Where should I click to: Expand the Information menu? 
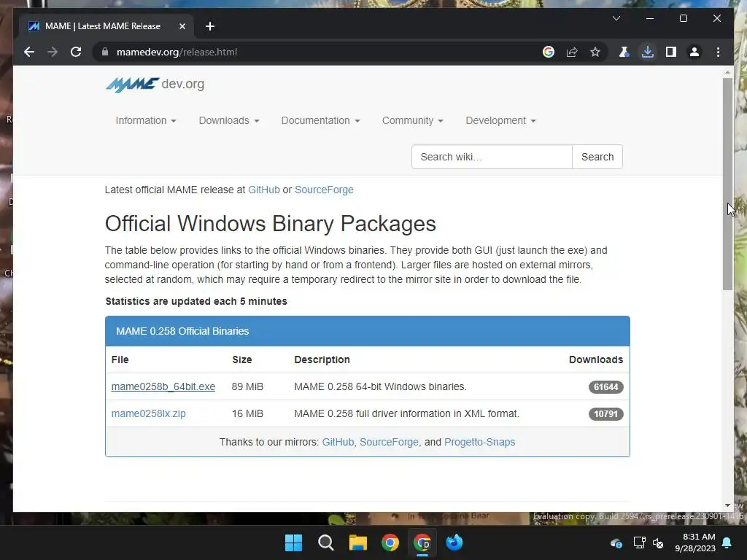tap(146, 120)
